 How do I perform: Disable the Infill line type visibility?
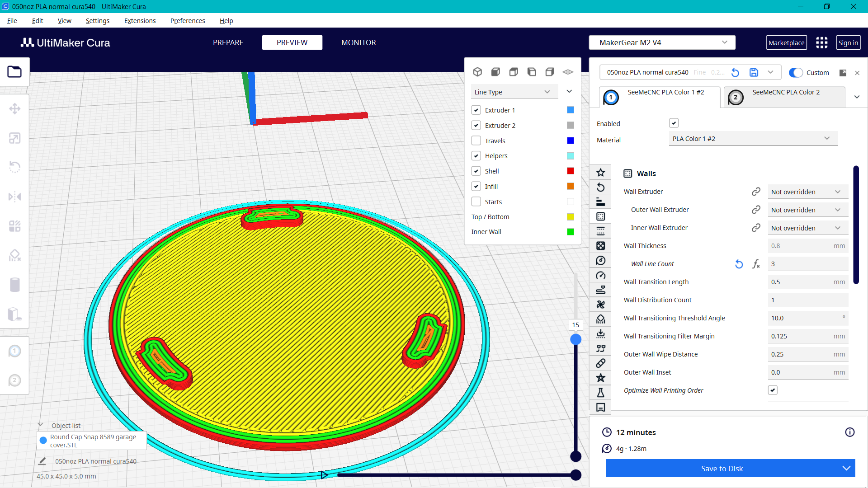pos(476,186)
